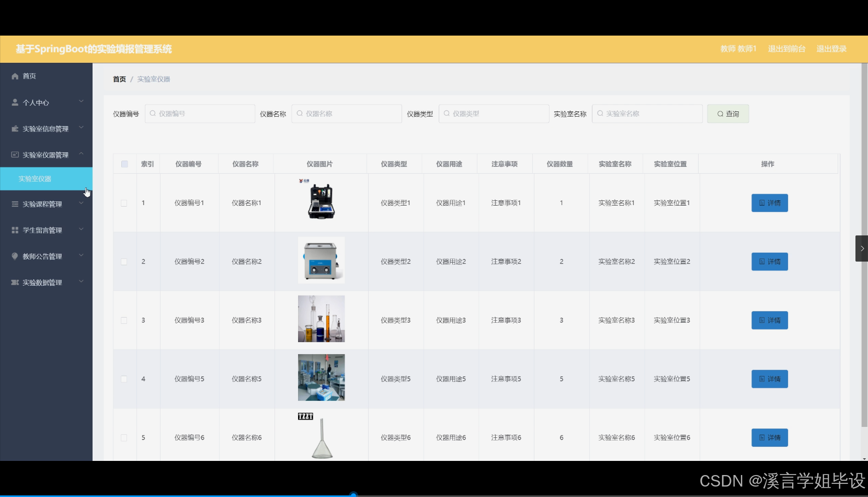868x497 pixels.
Task: Click the person icon beside 个人中心
Action: click(15, 103)
